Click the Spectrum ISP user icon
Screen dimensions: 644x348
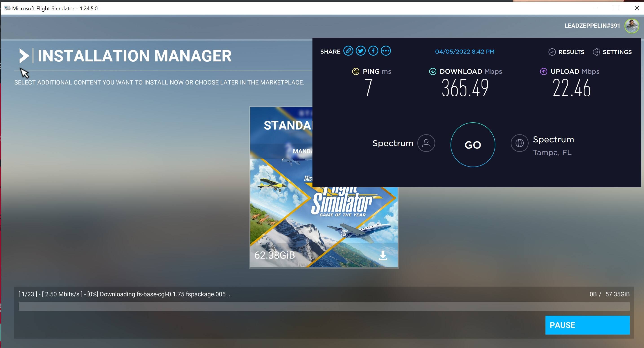426,143
